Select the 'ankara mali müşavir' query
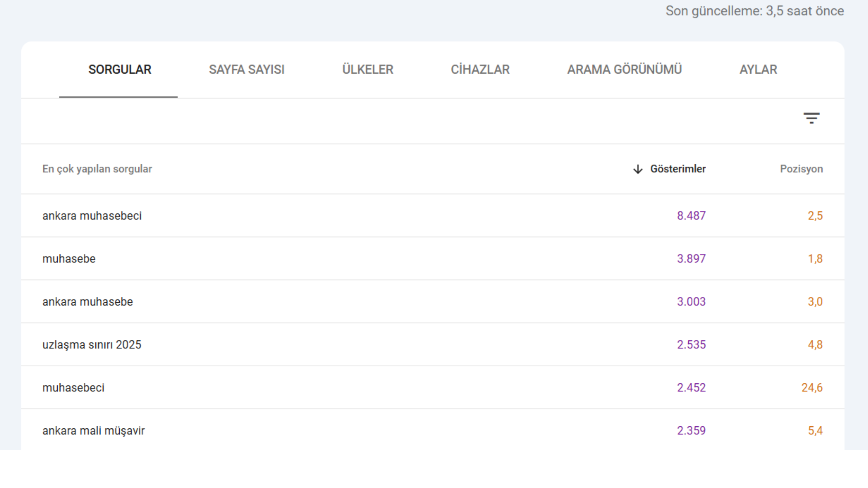The width and height of the screenshot is (868, 488). tap(94, 431)
